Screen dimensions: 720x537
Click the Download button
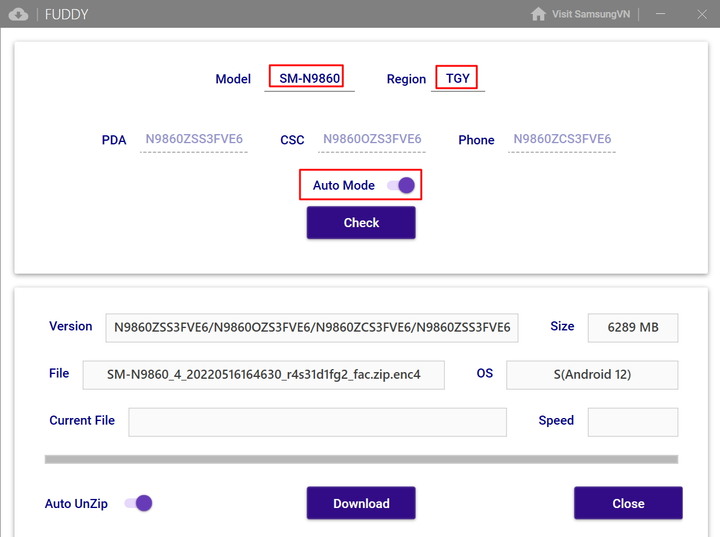(x=361, y=503)
